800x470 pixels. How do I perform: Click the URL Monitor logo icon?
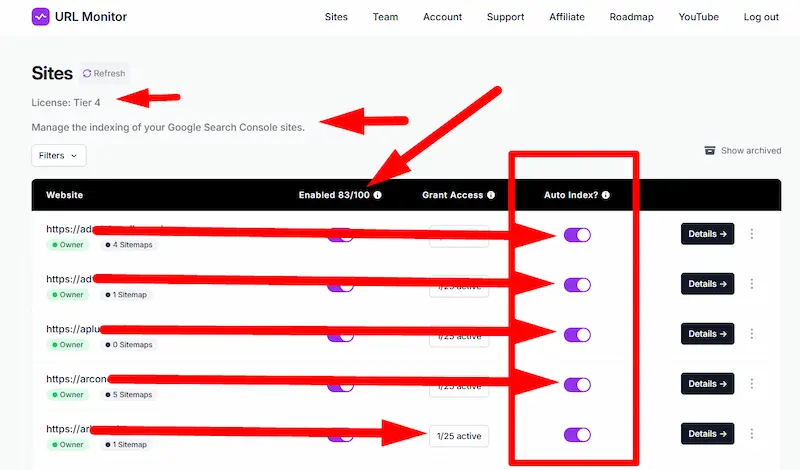point(40,17)
